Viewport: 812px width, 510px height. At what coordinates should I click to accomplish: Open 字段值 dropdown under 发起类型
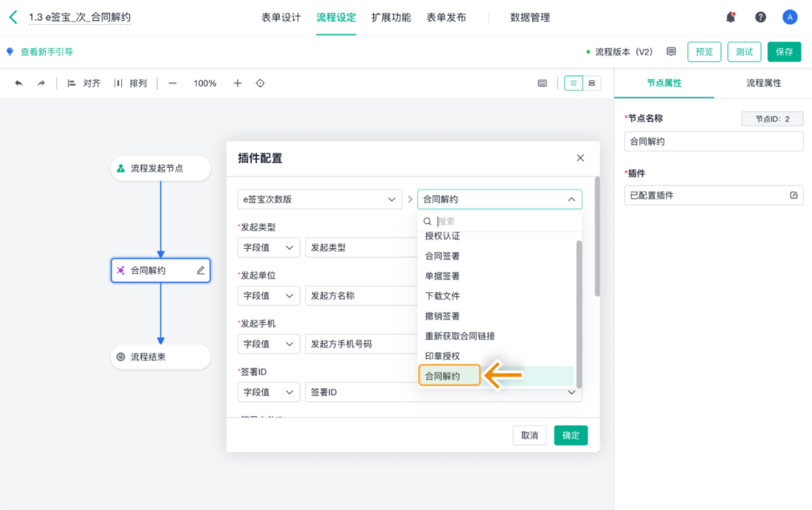click(x=268, y=247)
